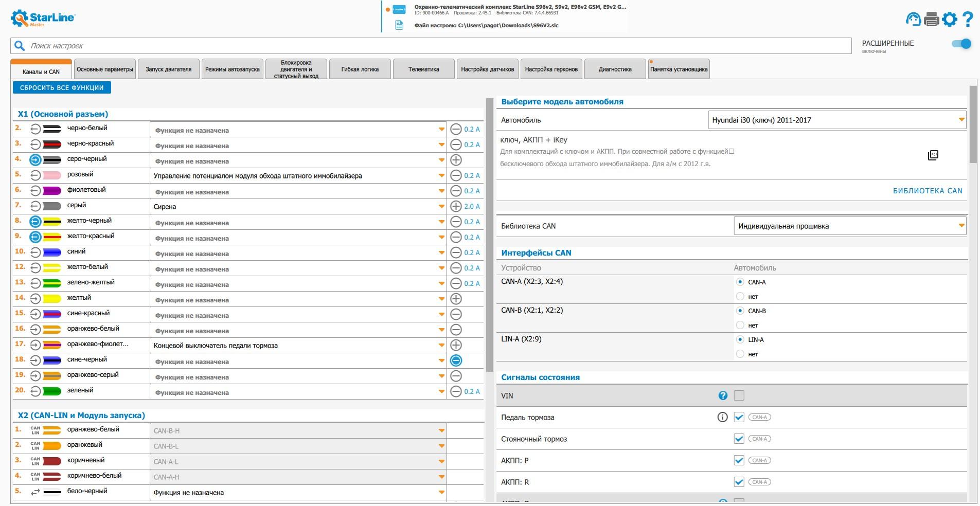Switch to Запуск двигателя tab
Image resolution: width=980 pixels, height=506 pixels.
click(169, 69)
